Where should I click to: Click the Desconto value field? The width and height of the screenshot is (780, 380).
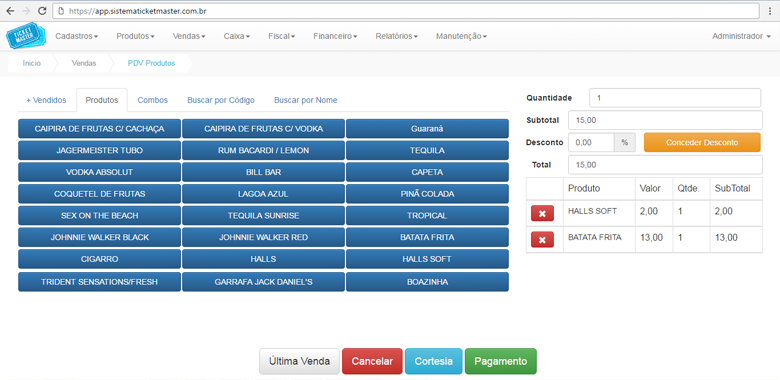591,142
